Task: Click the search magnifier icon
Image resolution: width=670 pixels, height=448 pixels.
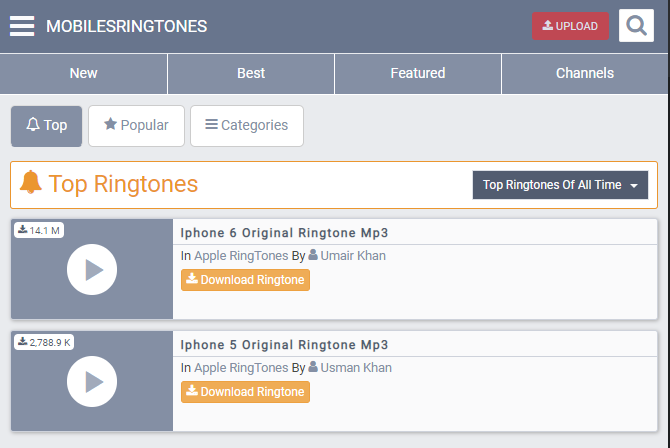Action: point(636,26)
